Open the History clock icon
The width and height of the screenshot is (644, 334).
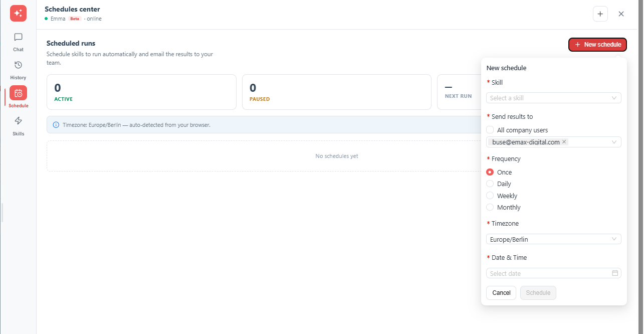coord(18,65)
